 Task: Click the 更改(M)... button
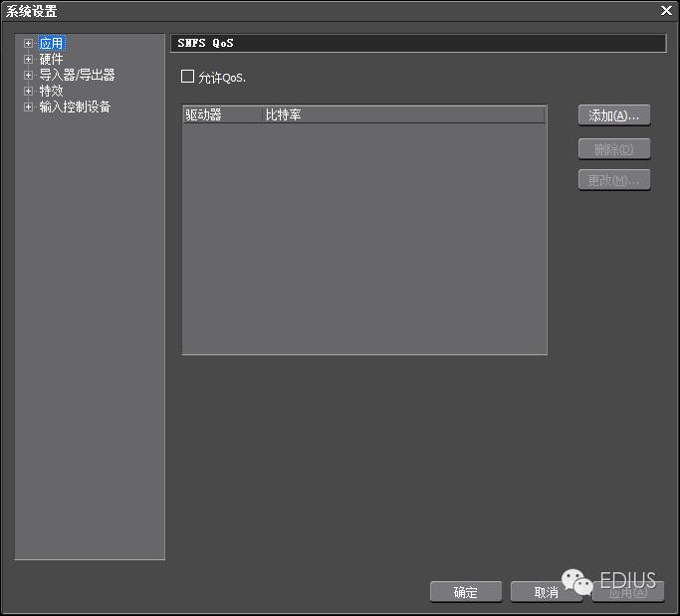614,180
